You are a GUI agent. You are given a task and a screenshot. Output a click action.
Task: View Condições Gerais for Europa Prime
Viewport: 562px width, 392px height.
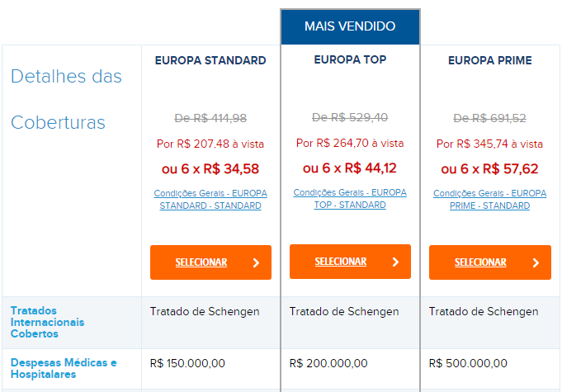489,199
